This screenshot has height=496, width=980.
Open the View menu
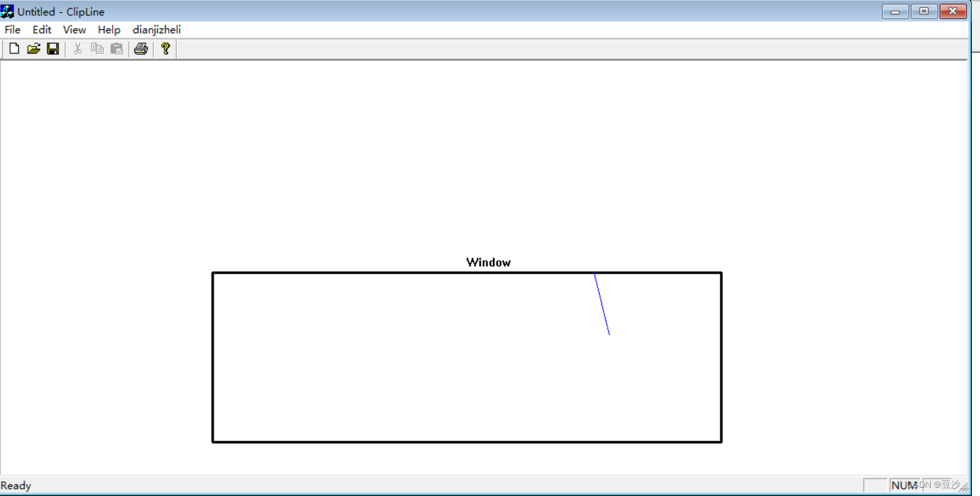(x=75, y=30)
